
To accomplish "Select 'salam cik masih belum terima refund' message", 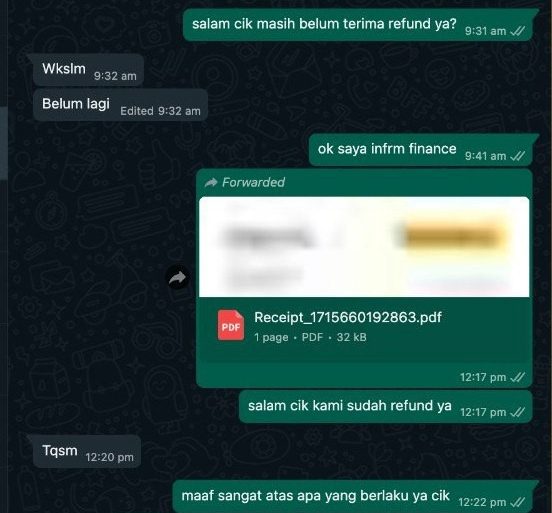I will tap(358, 25).
